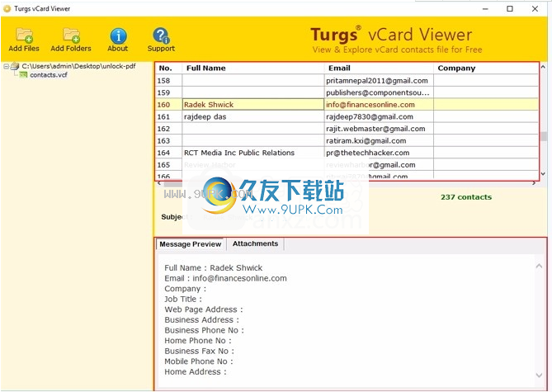Maximize the Turgs vCard Viewer window
Screen dimensions: 552x392
click(509, 9)
